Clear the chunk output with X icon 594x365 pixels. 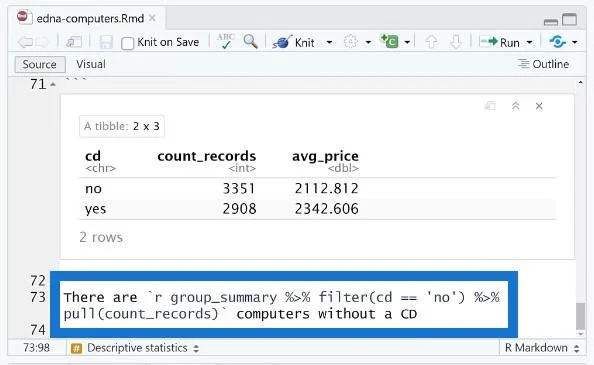[x=539, y=106]
